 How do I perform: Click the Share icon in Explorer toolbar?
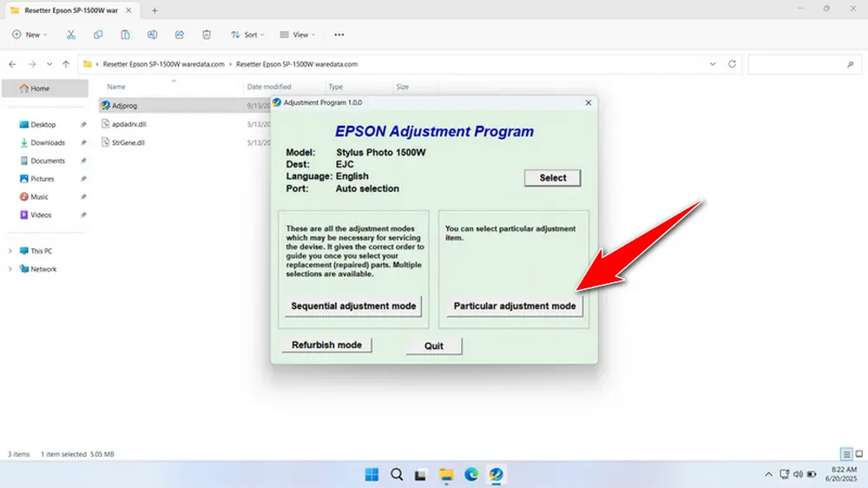[x=180, y=35]
